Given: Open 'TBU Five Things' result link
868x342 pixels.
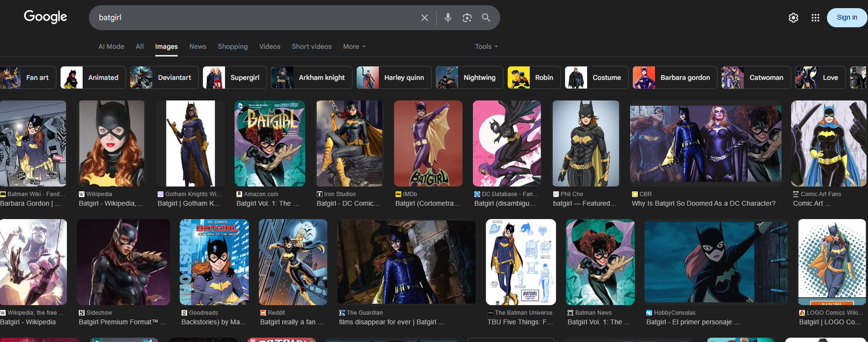Looking at the screenshot, I should 520,322.
